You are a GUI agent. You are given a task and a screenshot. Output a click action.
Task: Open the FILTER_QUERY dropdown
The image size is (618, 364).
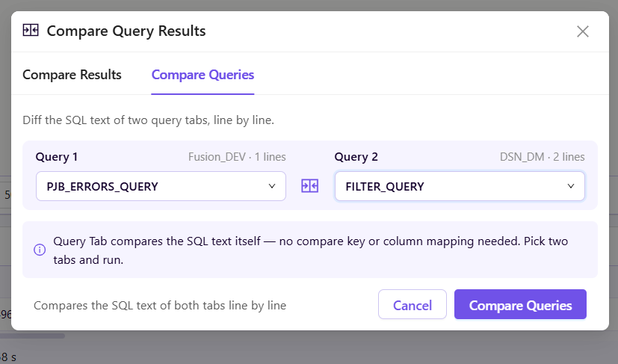[x=460, y=186]
